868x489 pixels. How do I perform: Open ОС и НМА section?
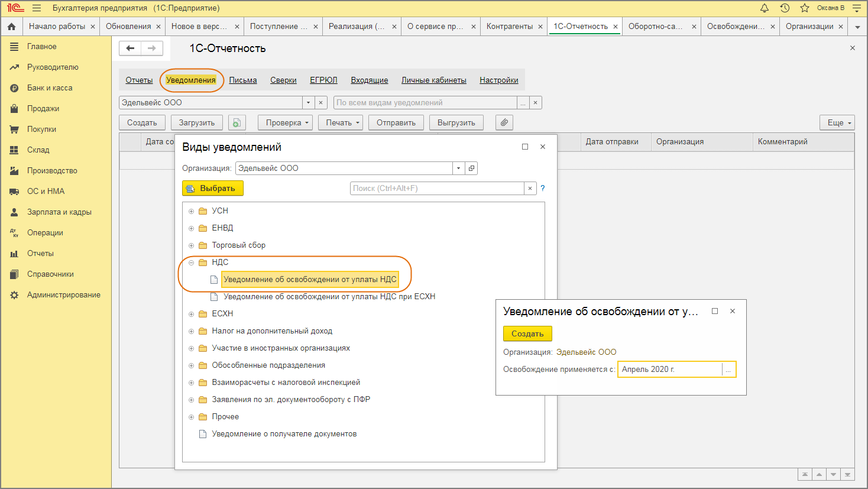[46, 191]
